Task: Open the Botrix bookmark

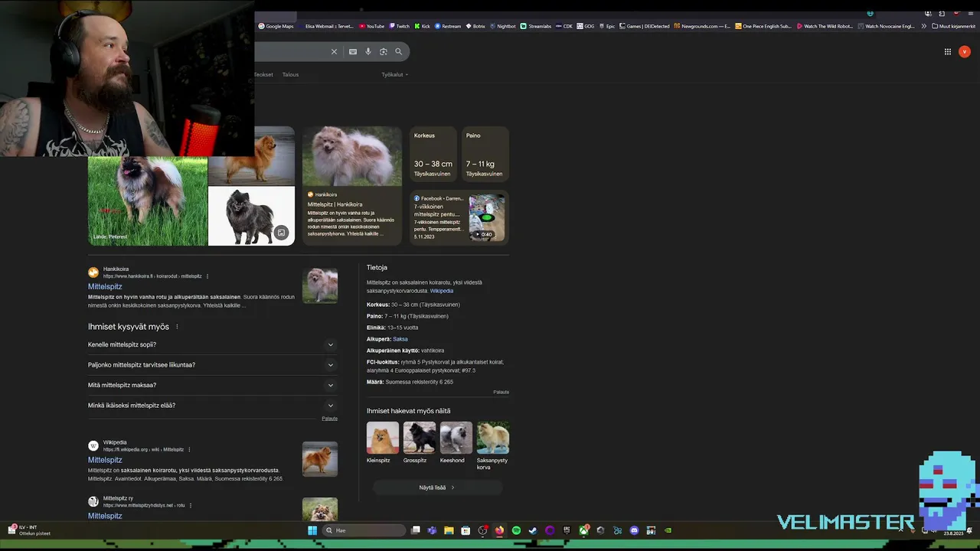Action: [475, 26]
